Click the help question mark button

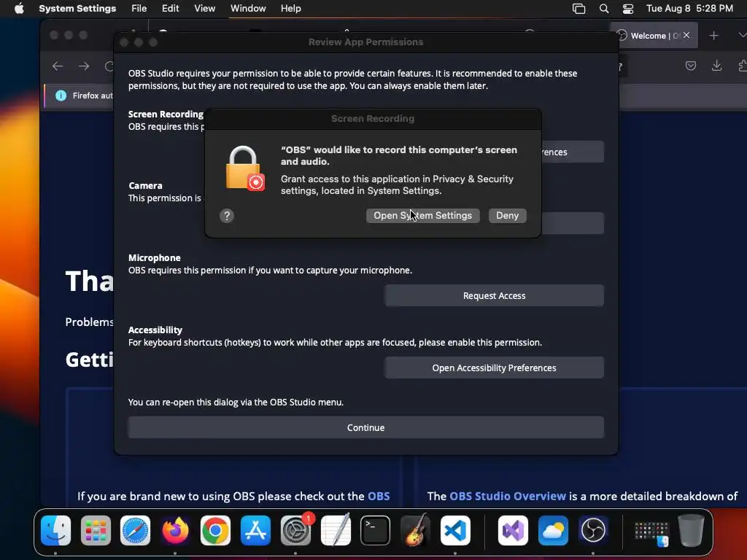[227, 216]
